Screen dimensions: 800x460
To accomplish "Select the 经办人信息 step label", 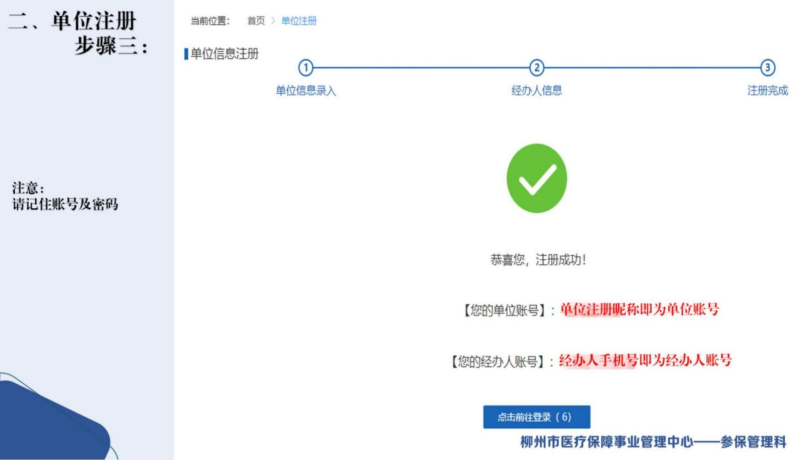I will [x=537, y=90].
